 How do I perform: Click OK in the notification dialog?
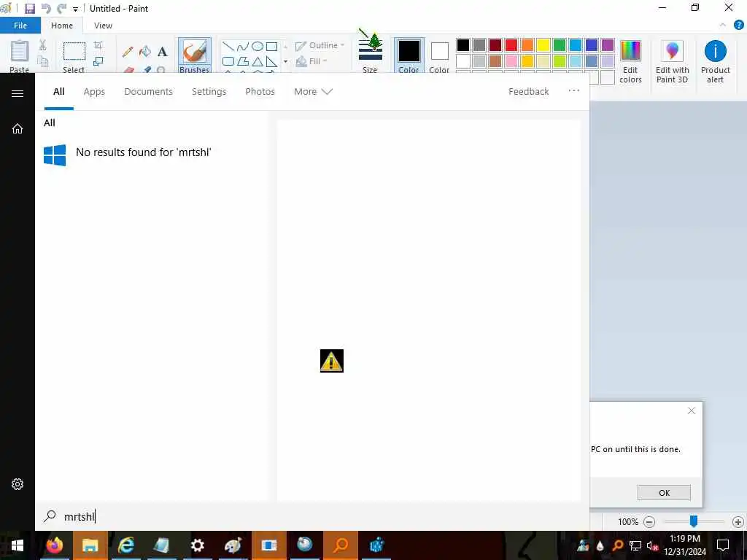point(664,493)
